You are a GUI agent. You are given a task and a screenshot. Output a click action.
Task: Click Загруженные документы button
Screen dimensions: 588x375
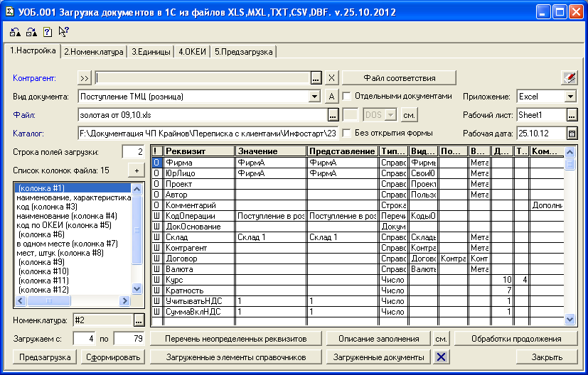379,357
